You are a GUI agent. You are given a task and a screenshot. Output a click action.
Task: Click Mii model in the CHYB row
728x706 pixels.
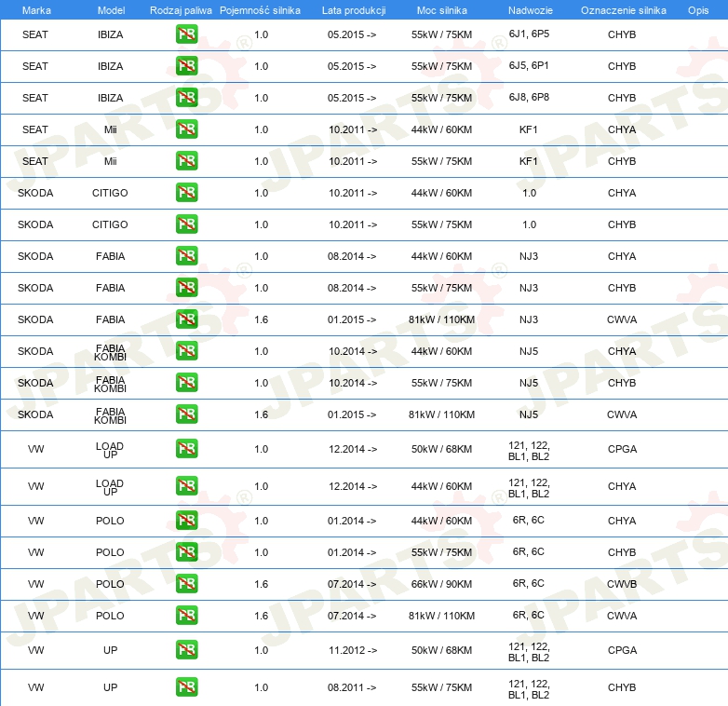click(111, 161)
